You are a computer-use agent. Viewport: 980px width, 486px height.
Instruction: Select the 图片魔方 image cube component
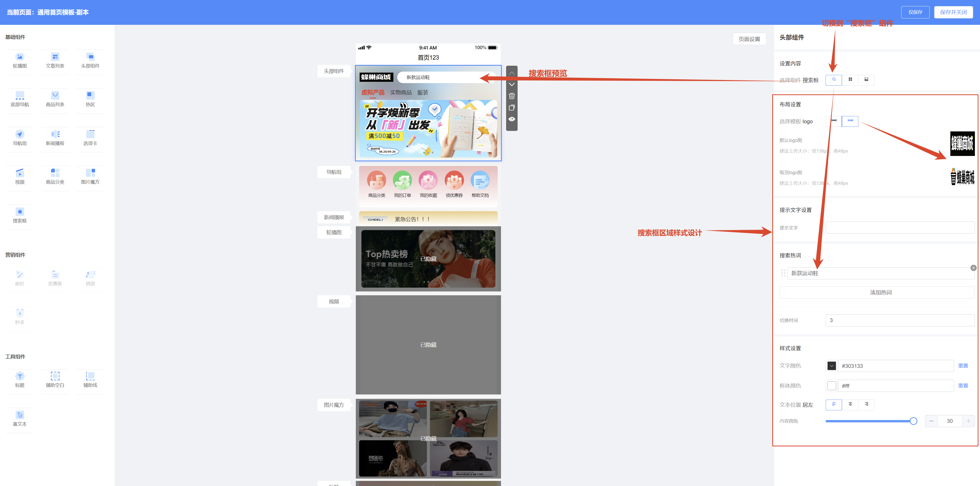pyautogui.click(x=90, y=177)
